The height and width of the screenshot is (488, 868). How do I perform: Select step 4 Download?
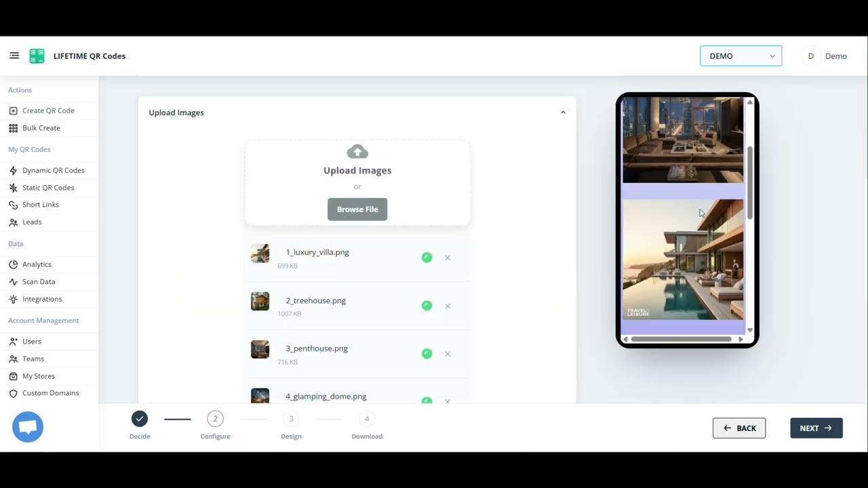(x=367, y=419)
